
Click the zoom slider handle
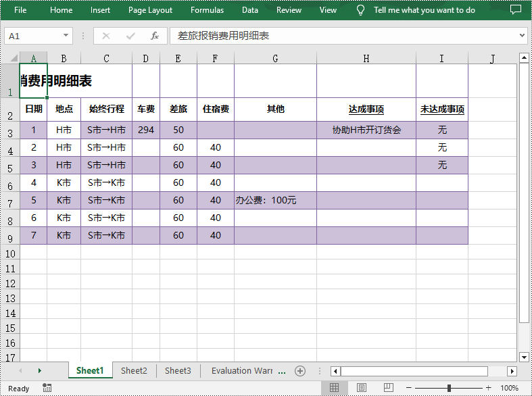(x=449, y=388)
